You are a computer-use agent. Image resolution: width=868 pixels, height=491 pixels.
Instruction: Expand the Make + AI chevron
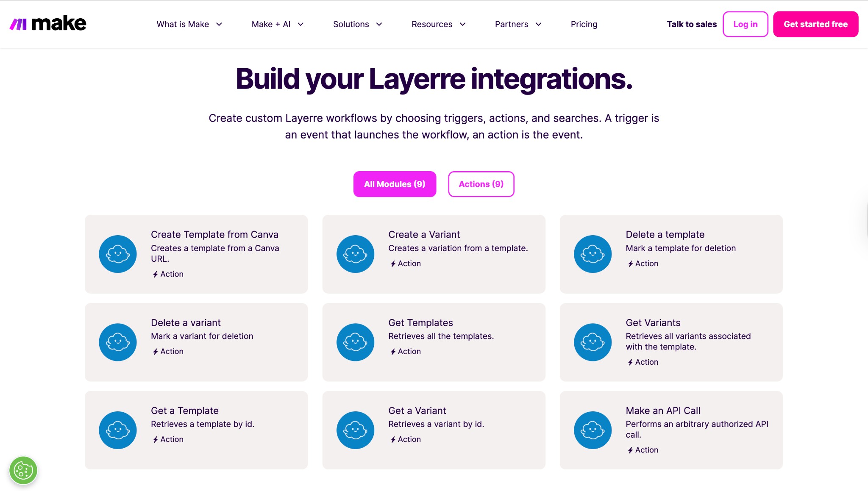point(300,24)
